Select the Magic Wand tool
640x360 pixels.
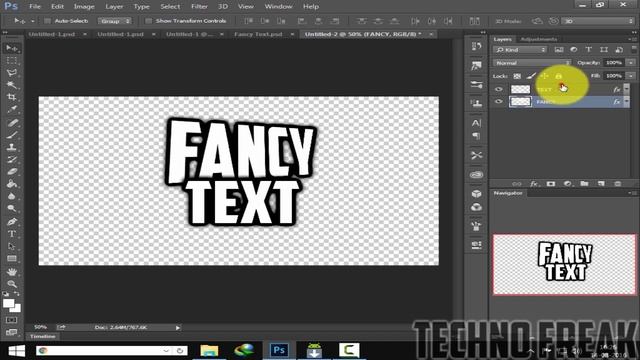tap(12, 85)
